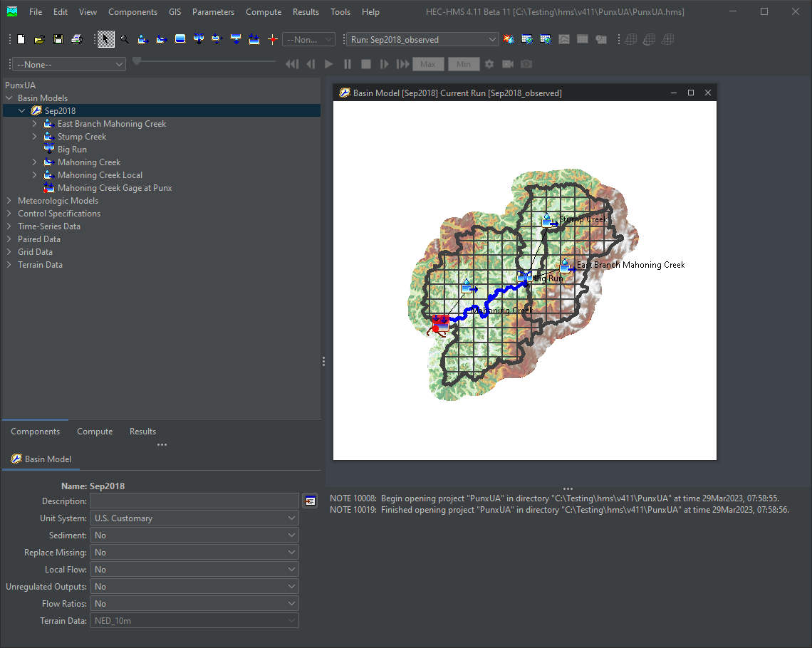812x648 pixels.
Task: Click the Create New Project icon
Action: [x=21, y=40]
